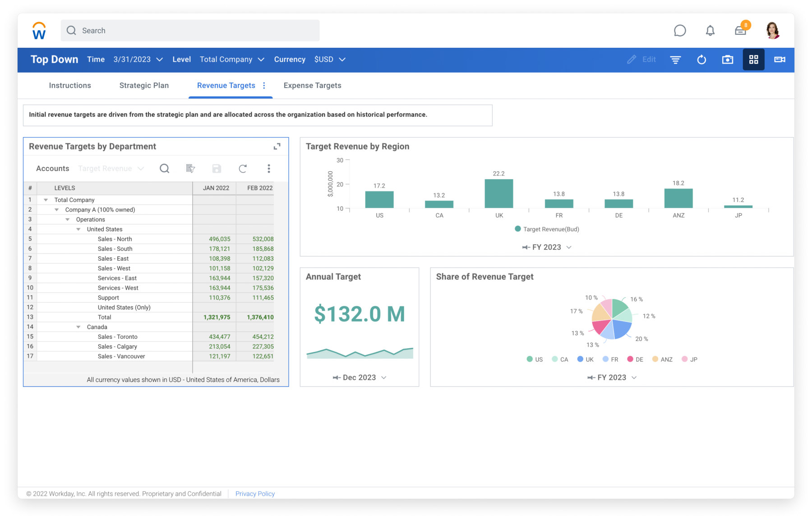
Task: Collapse the Operations row in the table
Action: [x=68, y=219]
